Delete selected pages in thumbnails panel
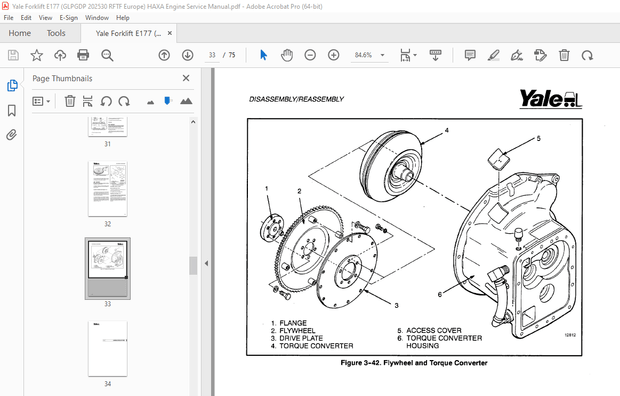 (70, 101)
